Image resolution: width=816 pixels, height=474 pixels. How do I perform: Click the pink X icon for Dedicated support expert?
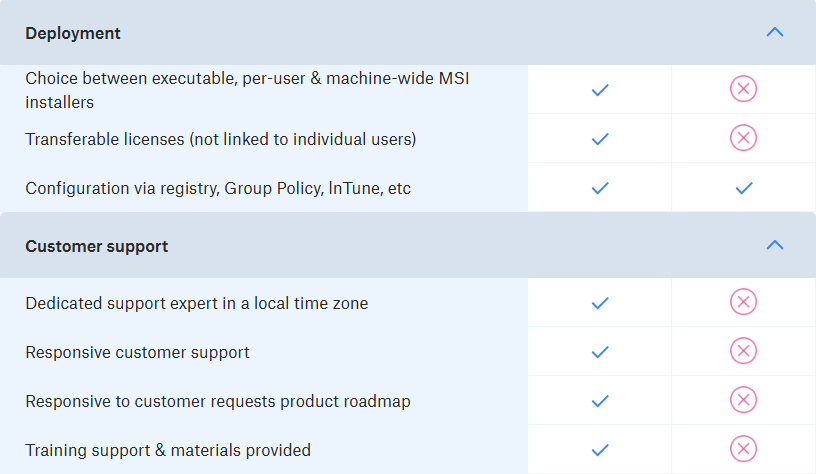(743, 302)
